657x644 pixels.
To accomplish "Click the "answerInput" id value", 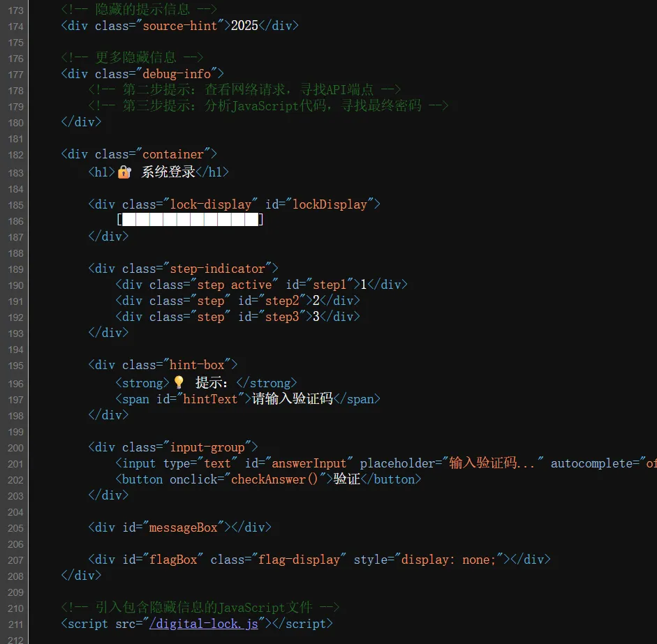I will (309, 463).
